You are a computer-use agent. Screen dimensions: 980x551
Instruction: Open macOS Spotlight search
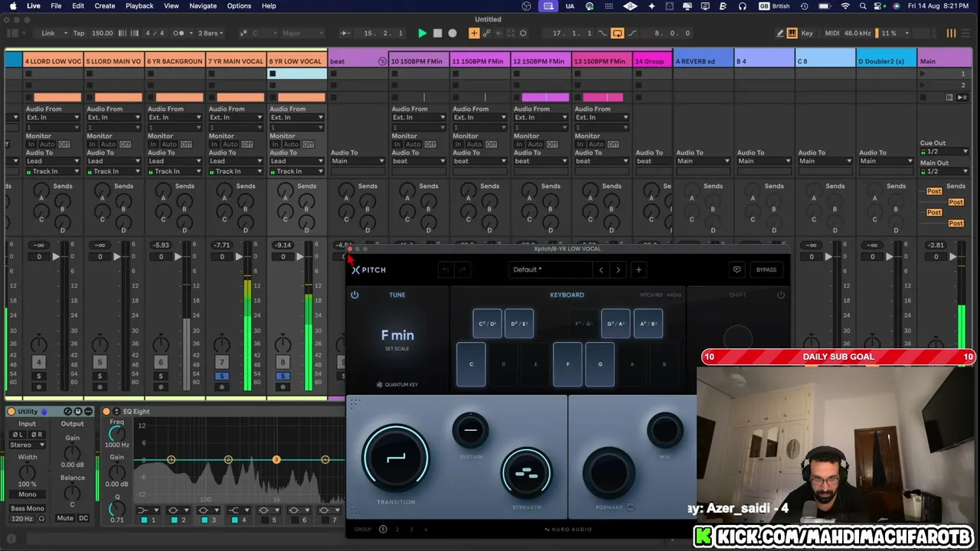click(x=863, y=6)
